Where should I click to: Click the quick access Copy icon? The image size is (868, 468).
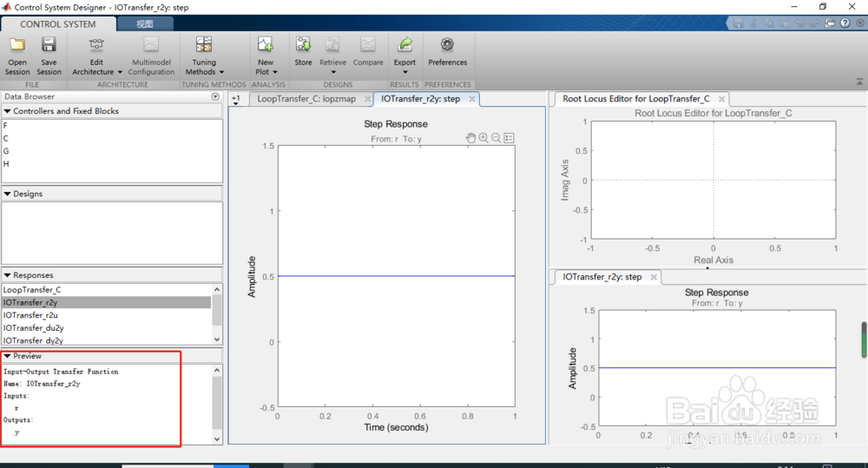click(x=769, y=23)
